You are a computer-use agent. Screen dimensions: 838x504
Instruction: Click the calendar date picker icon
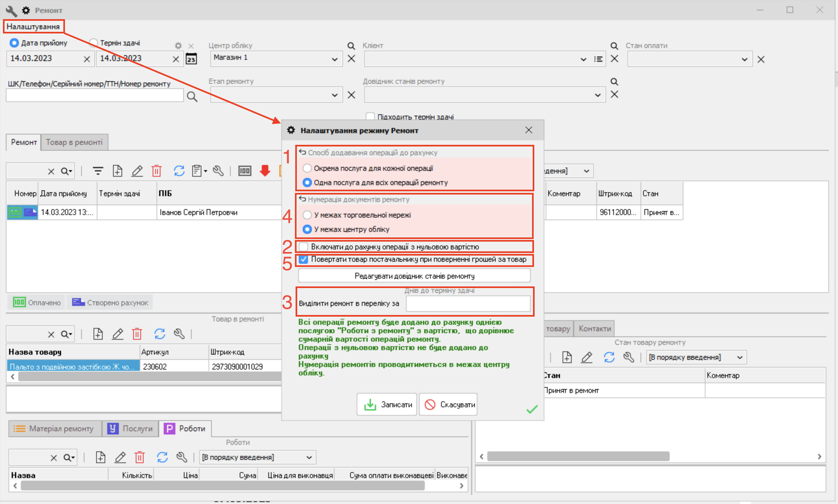tap(191, 59)
